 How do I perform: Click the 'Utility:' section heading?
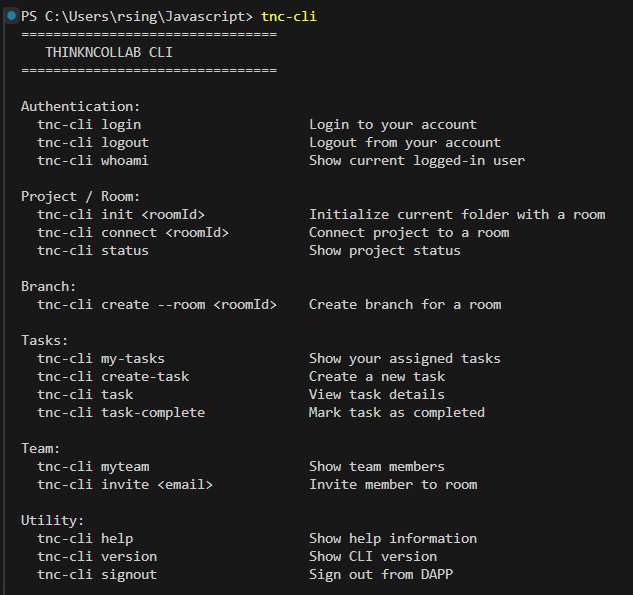tap(52, 521)
